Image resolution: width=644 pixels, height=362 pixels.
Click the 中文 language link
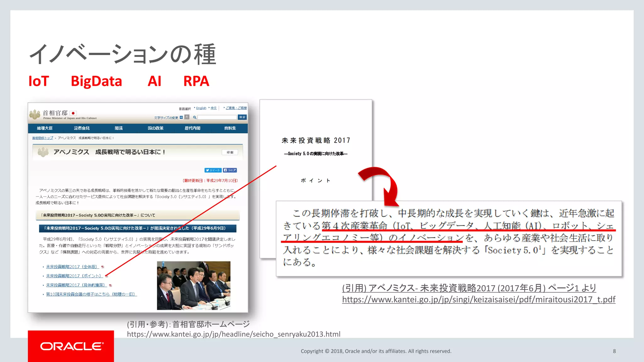pos(214,108)
